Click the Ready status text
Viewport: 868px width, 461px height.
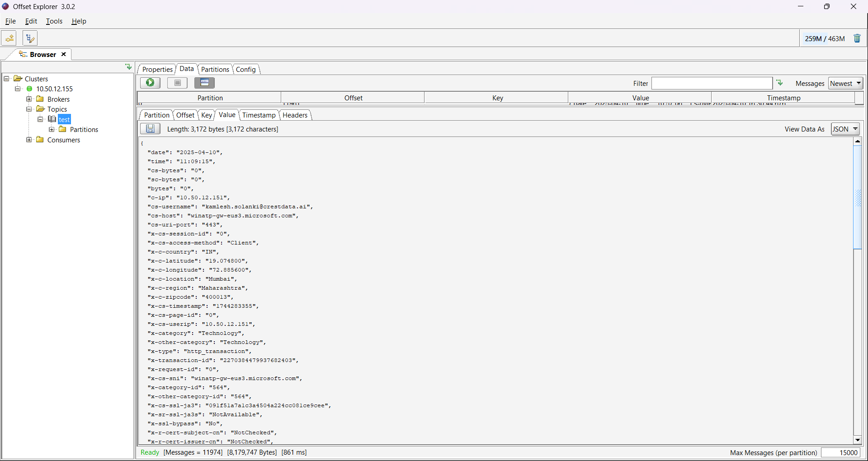[x=150, y=452]
